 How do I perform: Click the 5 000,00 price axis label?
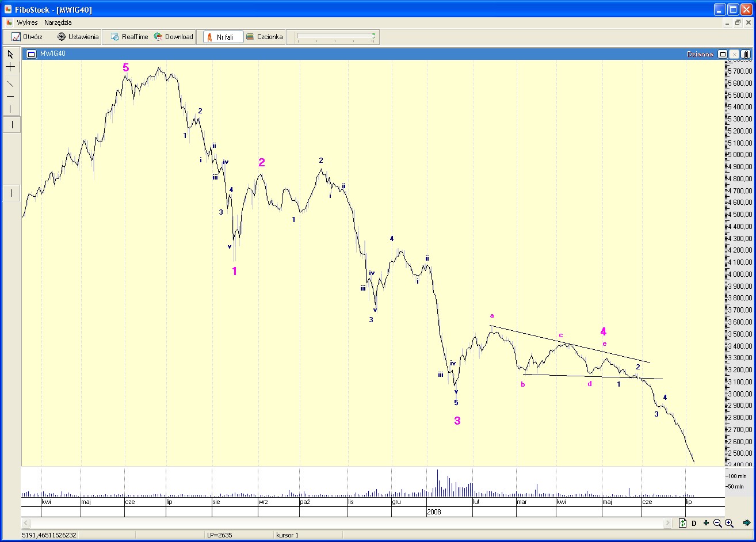740,154
